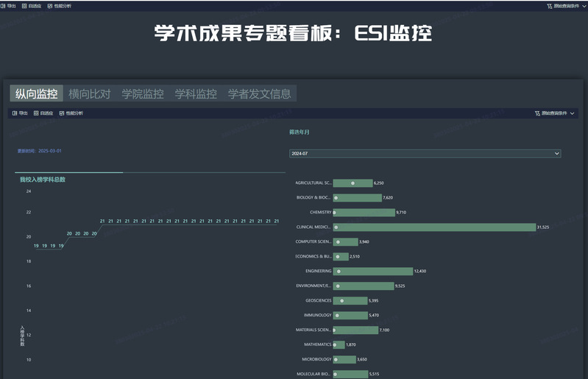Open 性能分析 icon in the page header

coord(50,6)
